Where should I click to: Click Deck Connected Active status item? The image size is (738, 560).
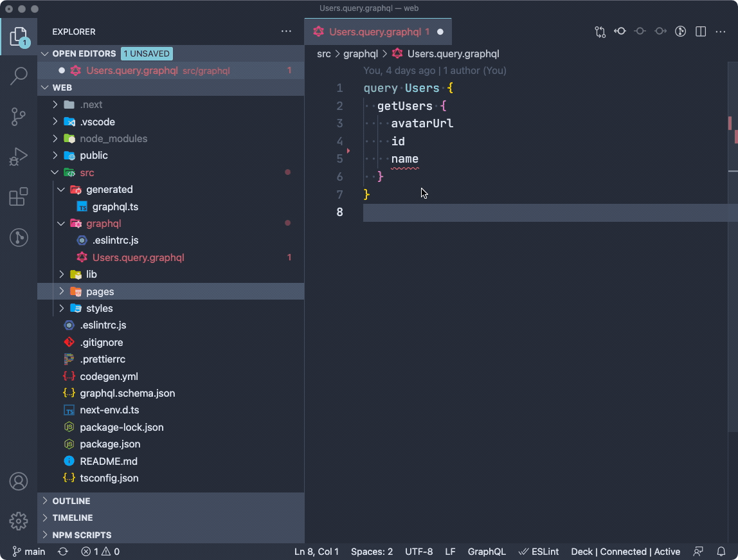pyautogui.click(x=625, y=552)
